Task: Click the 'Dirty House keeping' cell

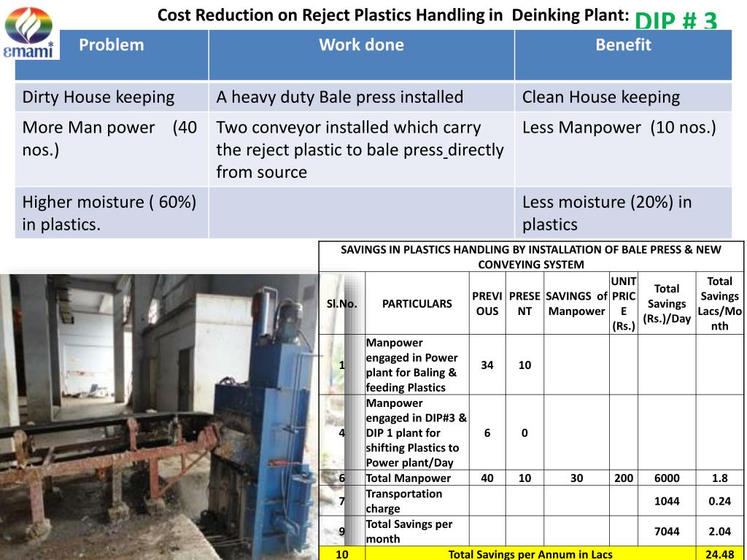Action: (112, 97)
